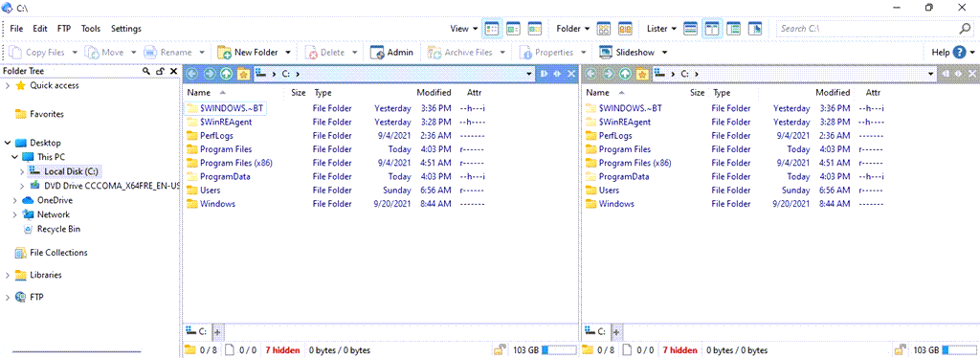Viewport: 980px width, 359px height.
Task: Open the FTP menu
Action: (64, 29)
